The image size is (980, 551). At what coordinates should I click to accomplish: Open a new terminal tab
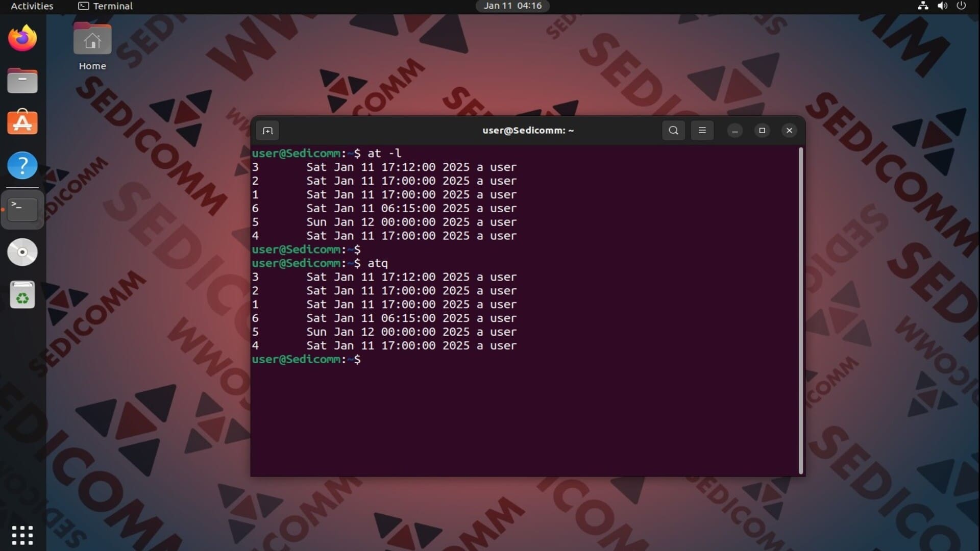tap(267, 131)
